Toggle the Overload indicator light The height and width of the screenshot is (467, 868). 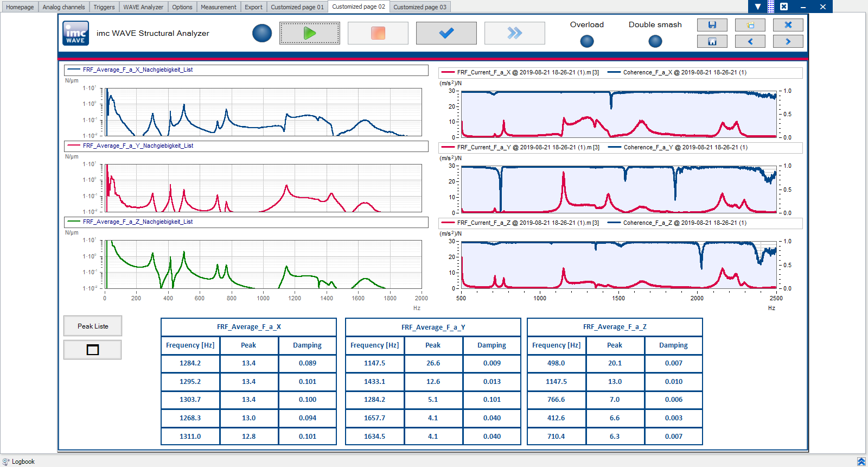[586, 41]
